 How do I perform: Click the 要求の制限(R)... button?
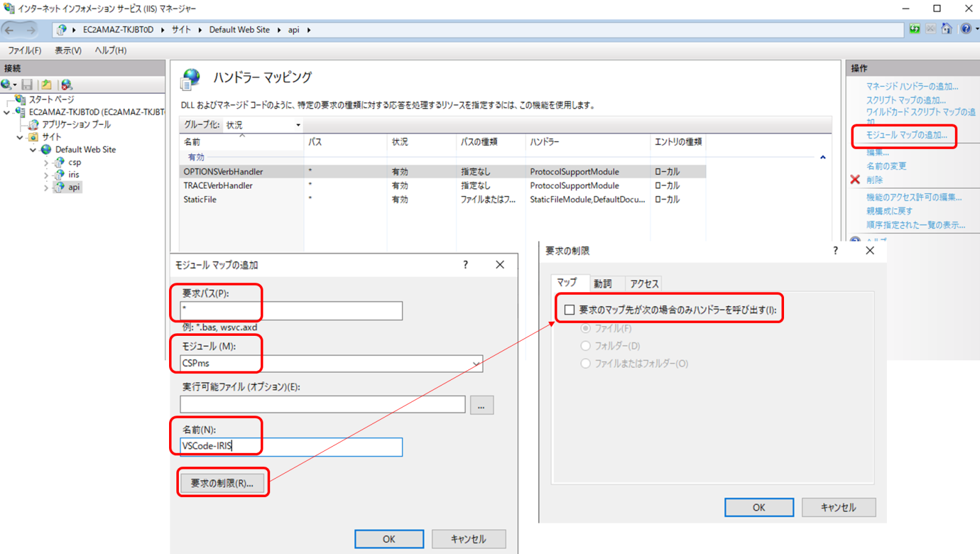(x=222, y=483)
